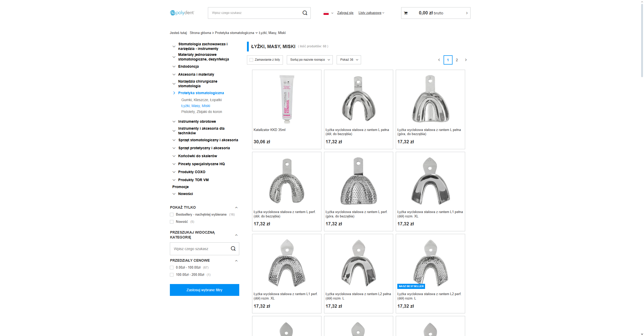644x336 pixels.
Task: Check Bestsellery - nachętniej wybierane filter
Action: point(172,215)
